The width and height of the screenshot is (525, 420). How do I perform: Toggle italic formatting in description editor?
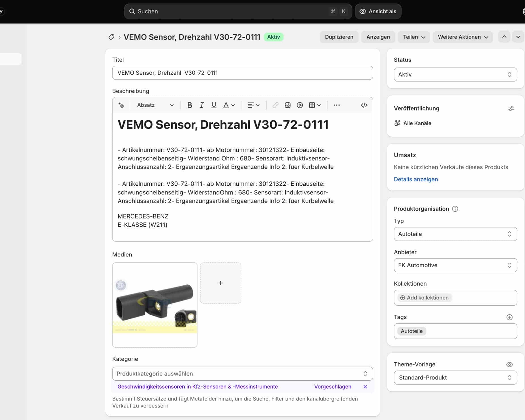[x=202, y=105]
